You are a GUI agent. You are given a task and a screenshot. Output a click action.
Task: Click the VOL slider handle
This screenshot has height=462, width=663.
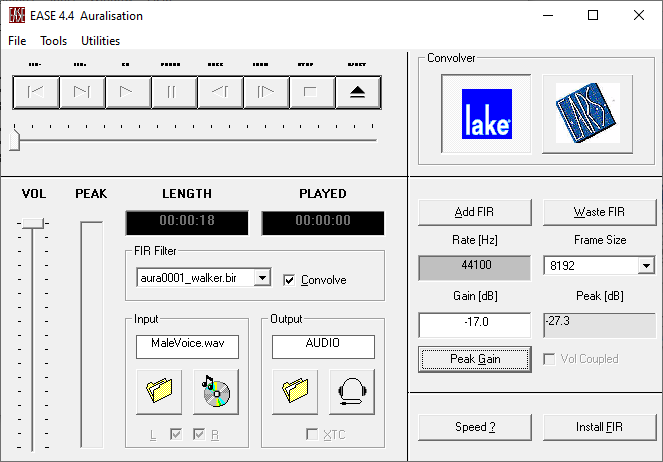(x=33, y=224)
